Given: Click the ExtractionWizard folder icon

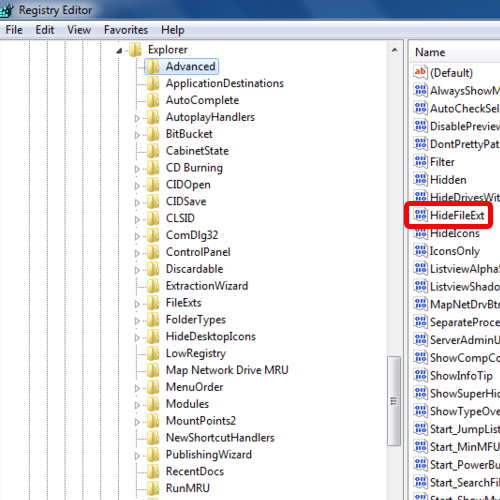Looking at the screenshot, I should tap(153, 286).
